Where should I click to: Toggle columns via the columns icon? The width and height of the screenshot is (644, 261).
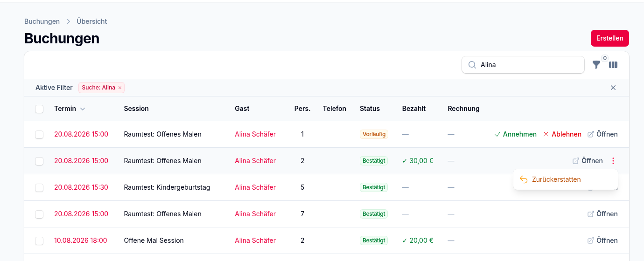tap(613, 65)
